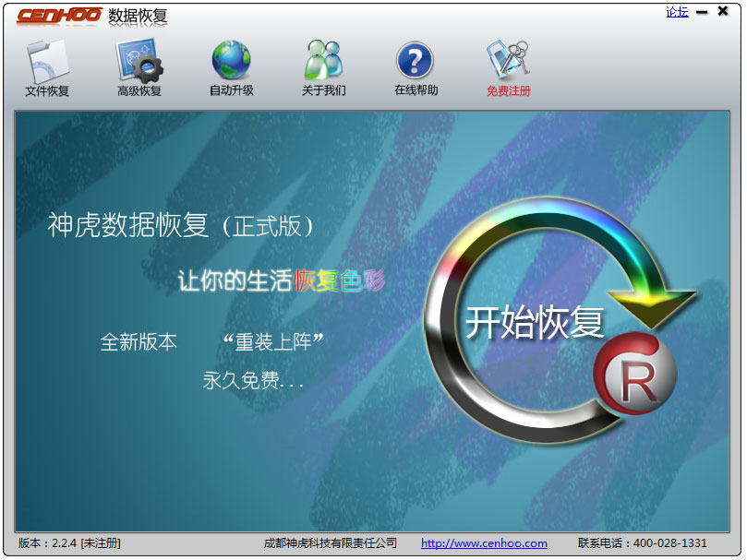Click the red R logo badge
747x560 pixels.
635,374
